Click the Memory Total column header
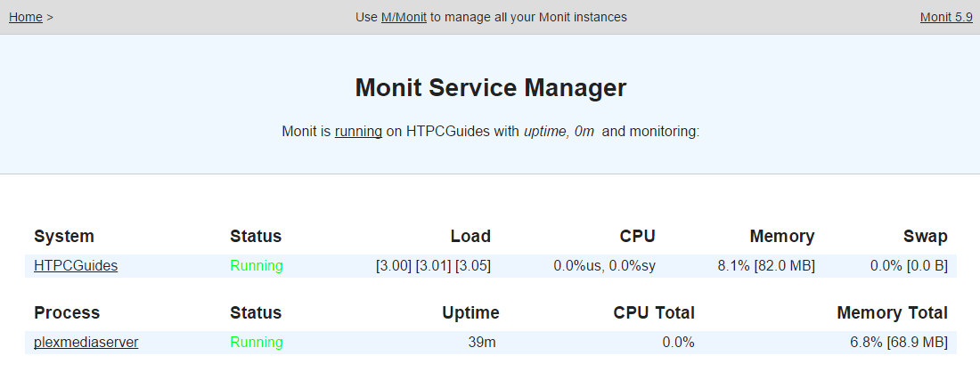 tap(892, 312)
